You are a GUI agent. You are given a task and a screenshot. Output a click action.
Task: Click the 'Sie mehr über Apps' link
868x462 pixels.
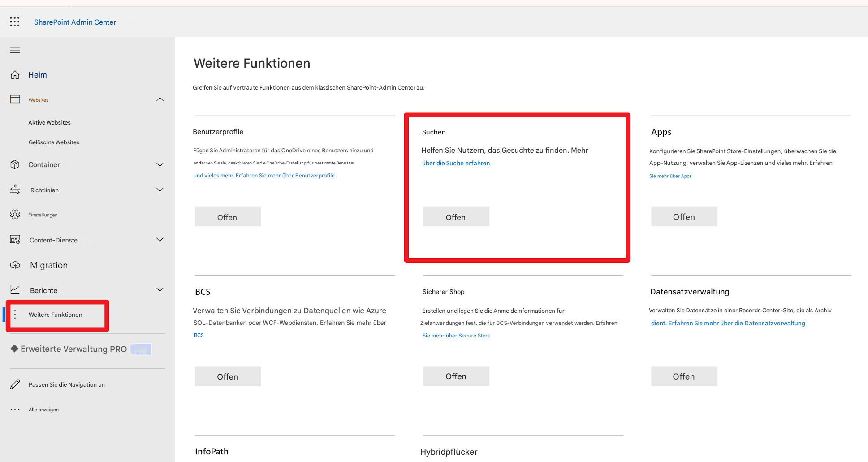point(670,176)
